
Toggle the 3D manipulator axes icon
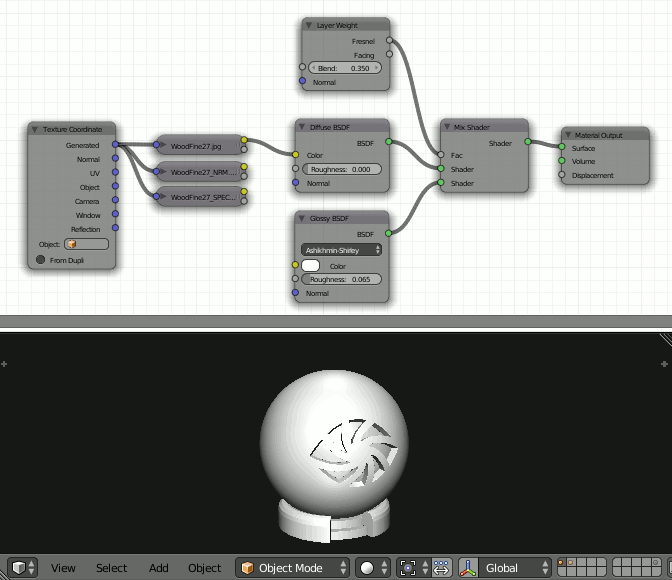pos(468,568)
